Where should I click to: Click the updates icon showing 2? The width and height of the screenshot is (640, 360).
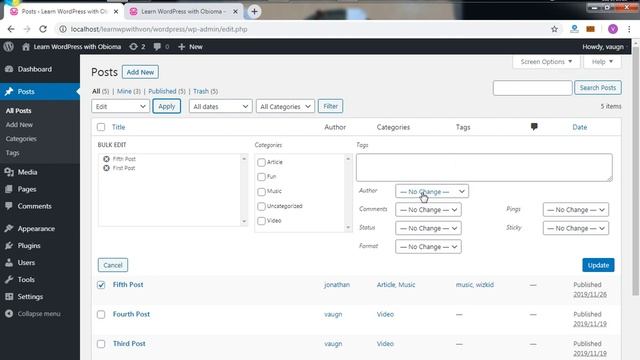pyautogui.click(x=133, y=47)
